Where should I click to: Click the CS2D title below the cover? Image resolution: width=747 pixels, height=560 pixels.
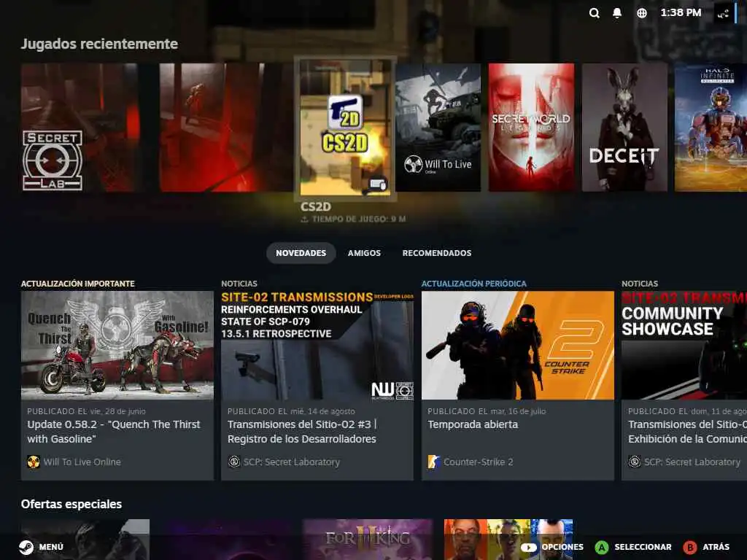tap(316, 206)
